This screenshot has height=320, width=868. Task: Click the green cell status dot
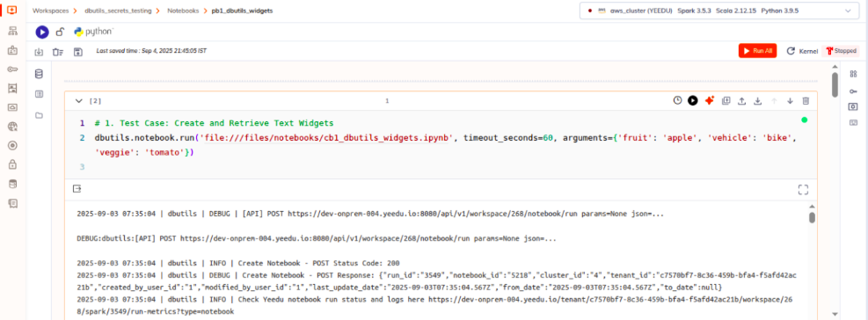point(804,120)
